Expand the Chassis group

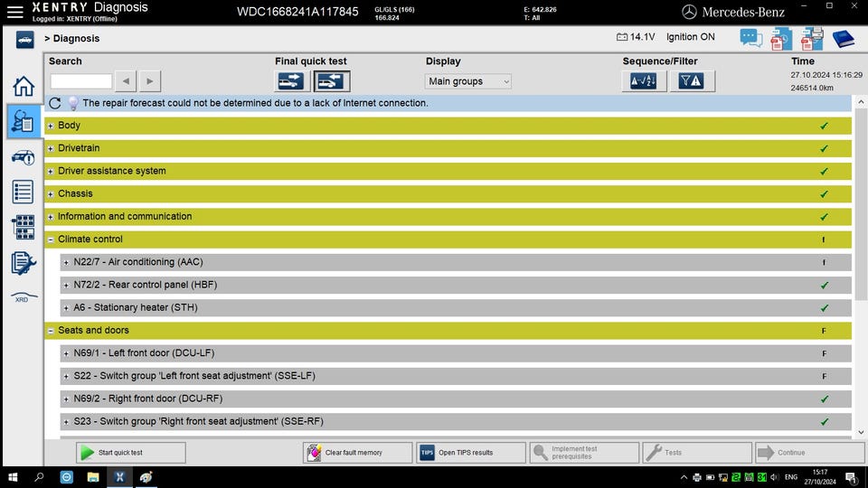click(x=51, y=194)
